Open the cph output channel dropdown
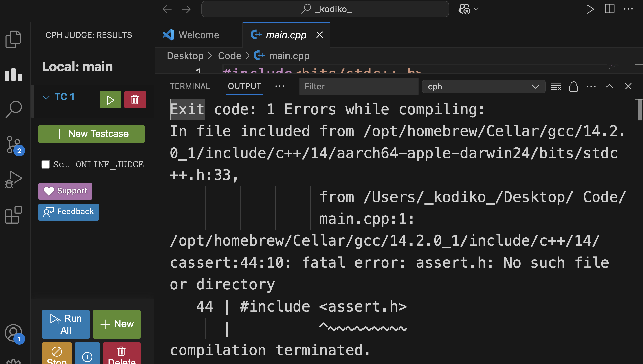The width and height of the screenshot is (643, 364). [483, 87]
